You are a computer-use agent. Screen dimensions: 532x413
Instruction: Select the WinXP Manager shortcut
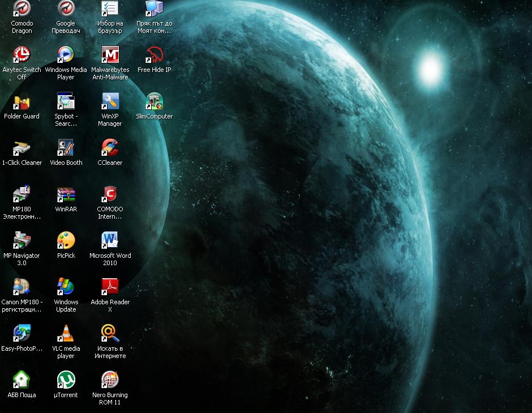pyautogui.click(x=110, y=101)
